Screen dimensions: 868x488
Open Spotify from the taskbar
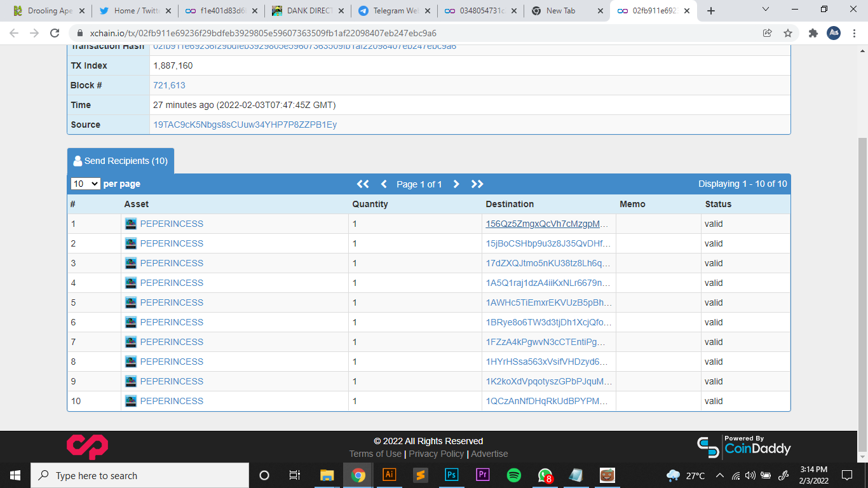[x=514, y=475]
